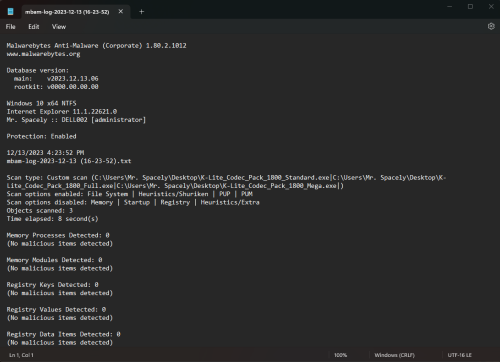Close the mbam-log-2023-12-13 tab

[x=121, y=12]
